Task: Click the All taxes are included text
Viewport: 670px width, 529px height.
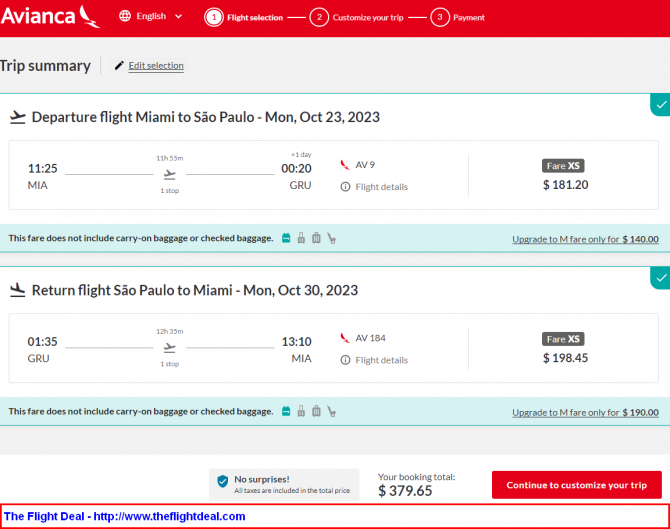Action: [x=292, y=491]
